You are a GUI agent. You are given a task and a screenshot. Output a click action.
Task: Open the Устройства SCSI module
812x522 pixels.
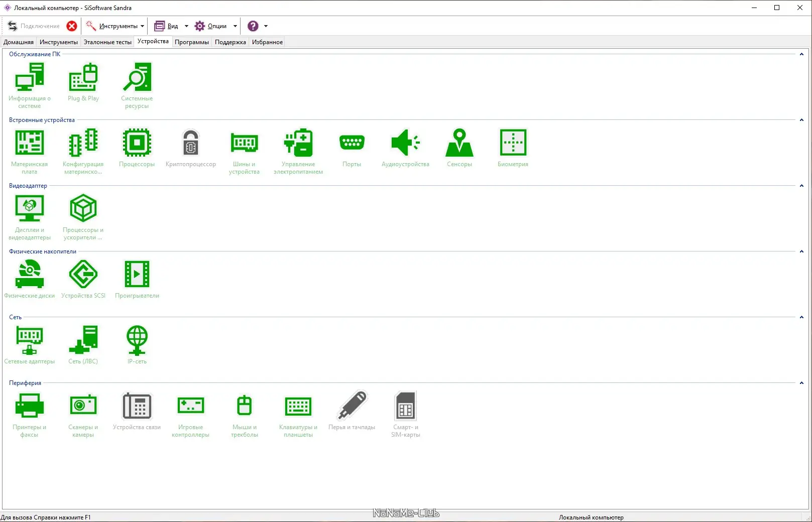(x=83, y=279)
